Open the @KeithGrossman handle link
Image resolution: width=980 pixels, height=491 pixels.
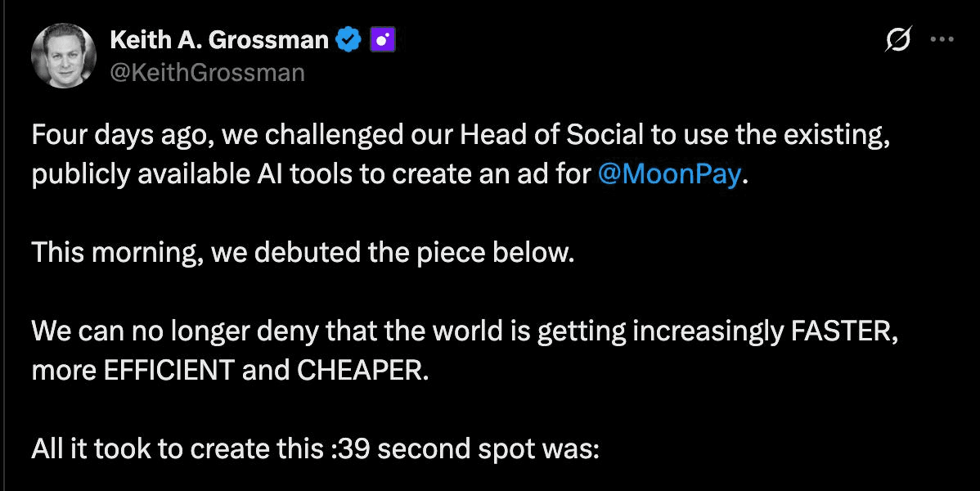207,73
